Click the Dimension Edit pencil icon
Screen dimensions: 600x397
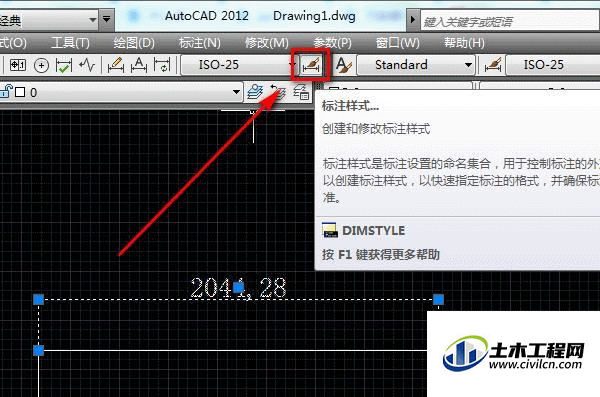pyautogui.click(x=116, y=65)
